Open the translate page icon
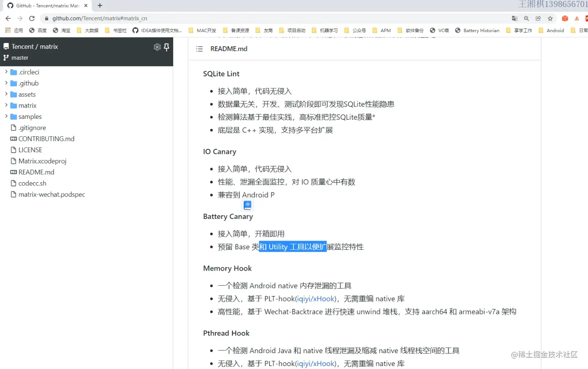The width and height of the screenshot is (588, 369). coord(515,18)
